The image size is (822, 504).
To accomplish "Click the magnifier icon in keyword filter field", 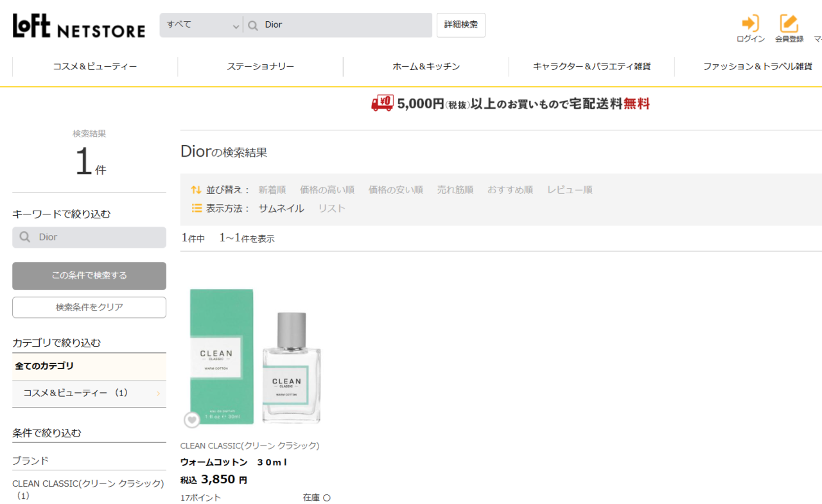I will [25, 237].
